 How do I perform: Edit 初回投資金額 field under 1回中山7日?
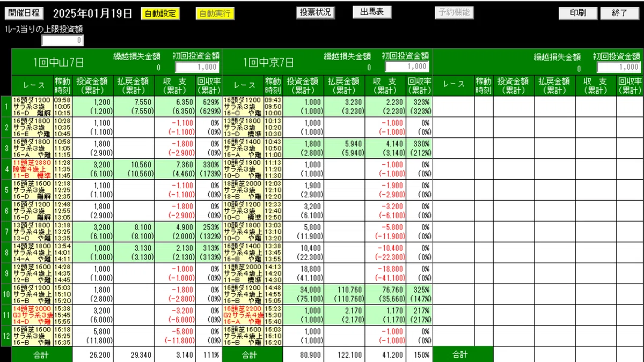pos(197,67)
